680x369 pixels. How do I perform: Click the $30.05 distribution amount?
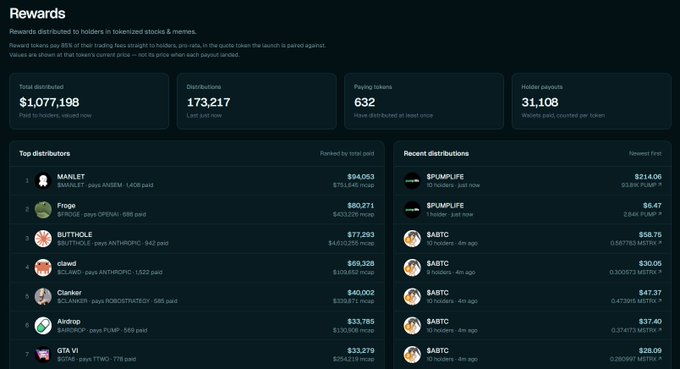pyautogui.click(x=650, y=264)
